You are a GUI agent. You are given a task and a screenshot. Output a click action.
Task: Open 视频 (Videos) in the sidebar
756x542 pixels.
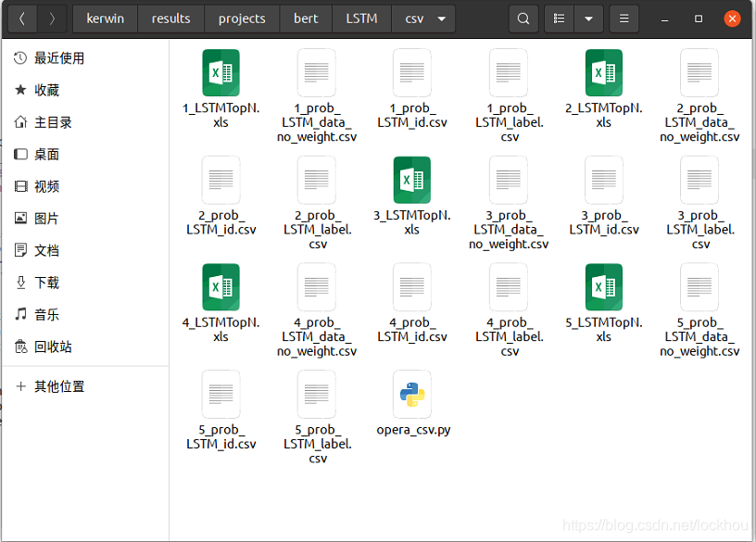pos(85,186)
